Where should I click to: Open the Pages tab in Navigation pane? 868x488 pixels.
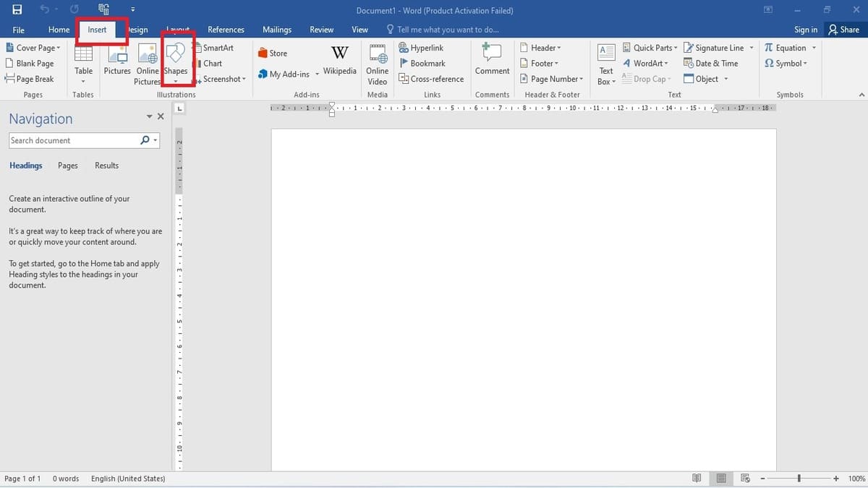click(x=68, y=166)
